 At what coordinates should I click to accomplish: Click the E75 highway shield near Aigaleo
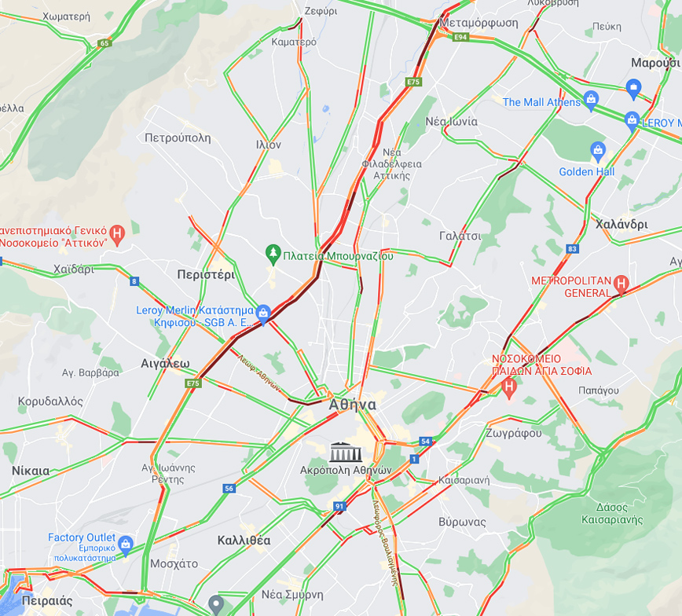(192, 383)
